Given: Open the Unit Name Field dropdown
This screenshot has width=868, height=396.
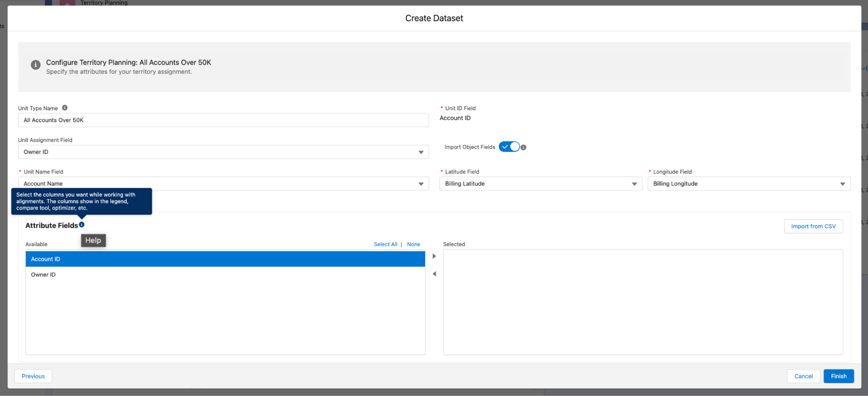Looking at the screenshot, I should point(223,184).
